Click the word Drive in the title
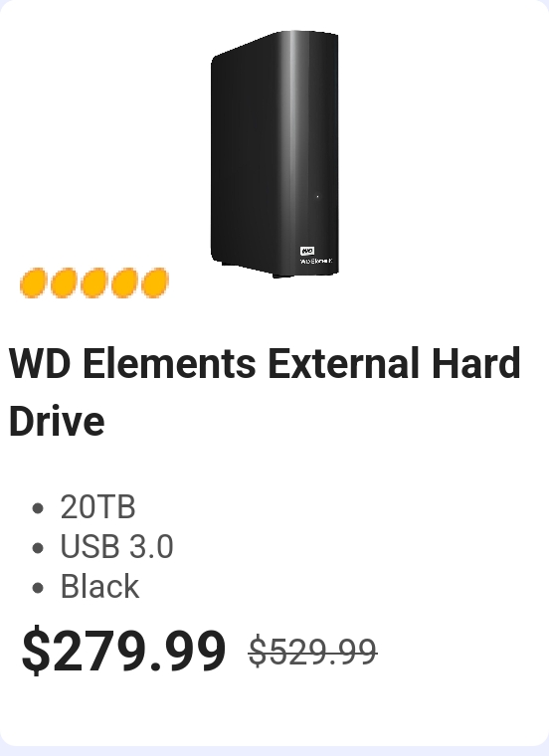Screen dimensions: 549x756 click(x=57, y=421)
